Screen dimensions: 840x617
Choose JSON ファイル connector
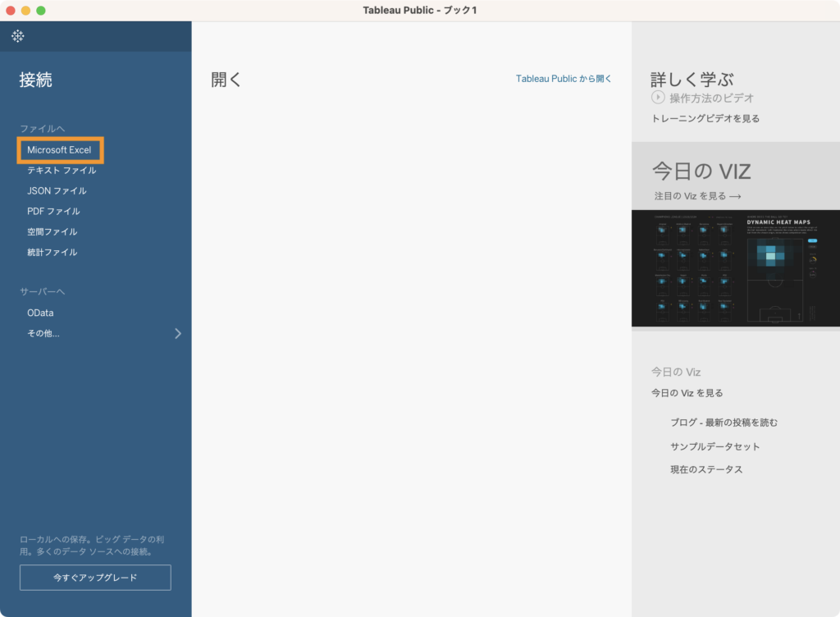(57, 190)
